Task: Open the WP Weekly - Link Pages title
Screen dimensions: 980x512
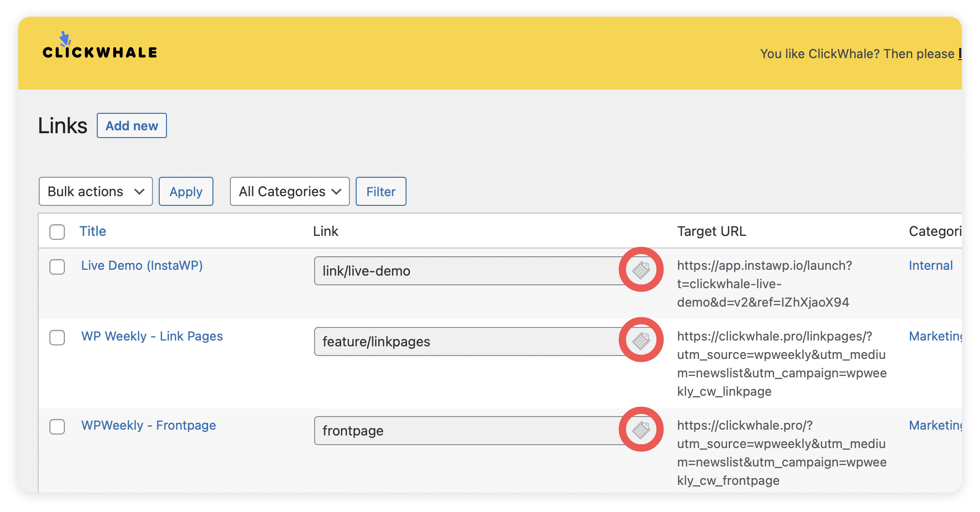Action: [x=152, y=336]
